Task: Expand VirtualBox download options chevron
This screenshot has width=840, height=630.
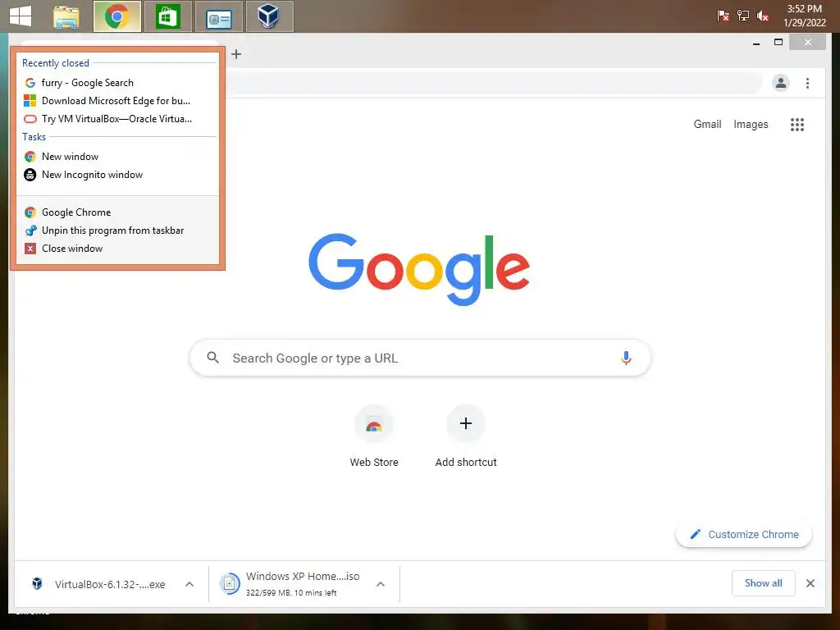Action: [x=189, y=584]
